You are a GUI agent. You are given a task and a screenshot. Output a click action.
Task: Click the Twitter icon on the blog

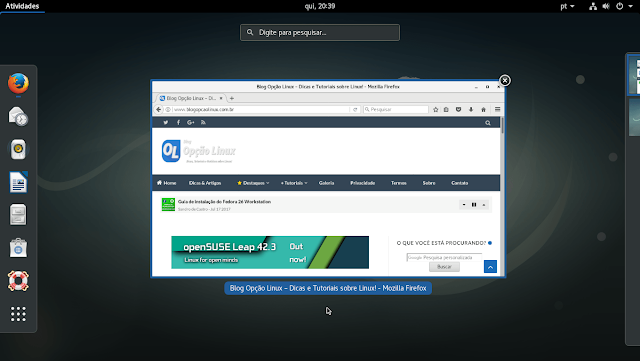click(x=166, y=123)
